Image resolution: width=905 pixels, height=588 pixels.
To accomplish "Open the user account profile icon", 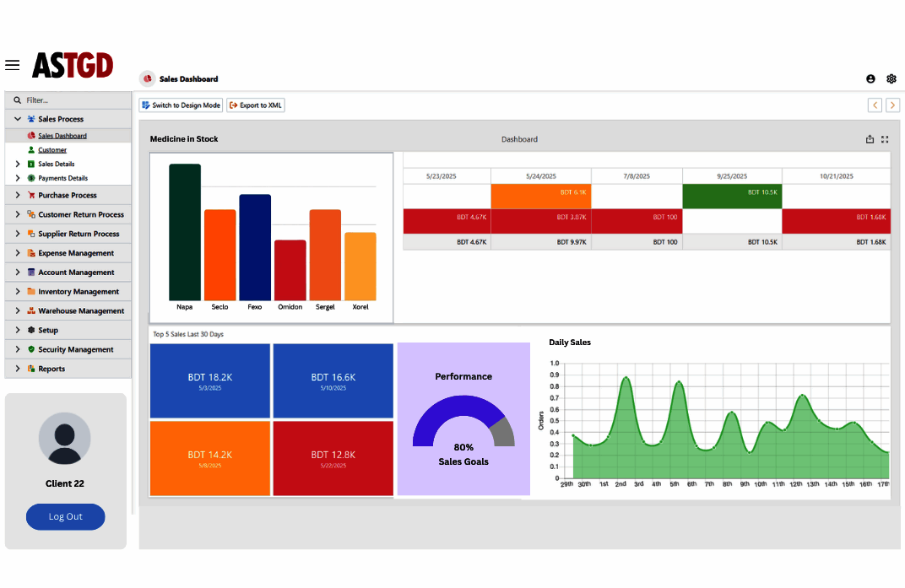I will (x=870, y=79).
